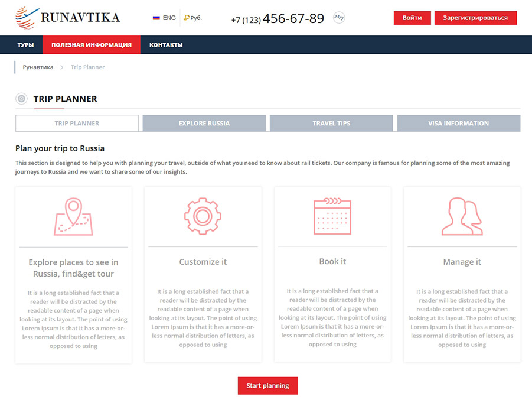
Task: Open the ENG language selector
Action: [169, 18]
